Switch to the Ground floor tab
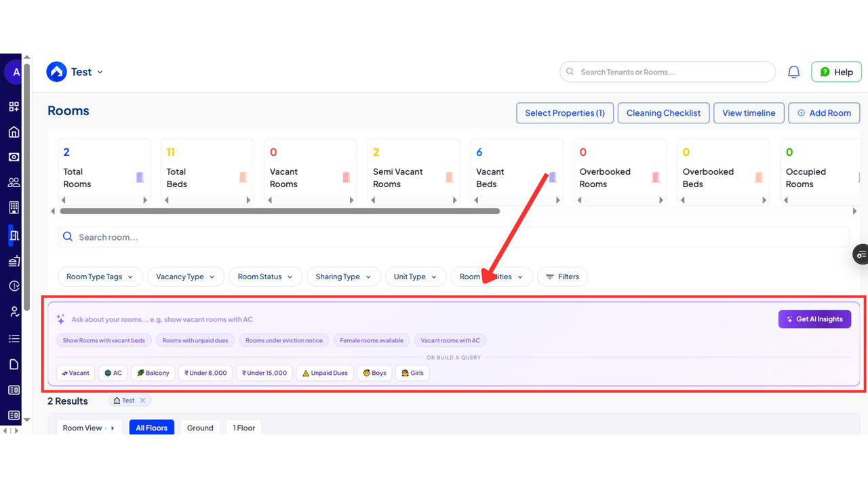The width and height of the screenshot is (868, 488). [x=200, y=428]
